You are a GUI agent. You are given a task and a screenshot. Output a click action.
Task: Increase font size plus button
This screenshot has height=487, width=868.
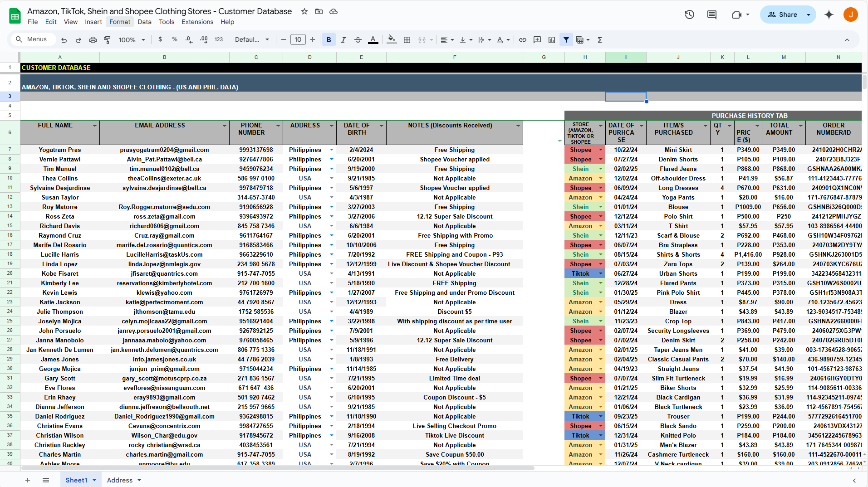coord(313,40)
